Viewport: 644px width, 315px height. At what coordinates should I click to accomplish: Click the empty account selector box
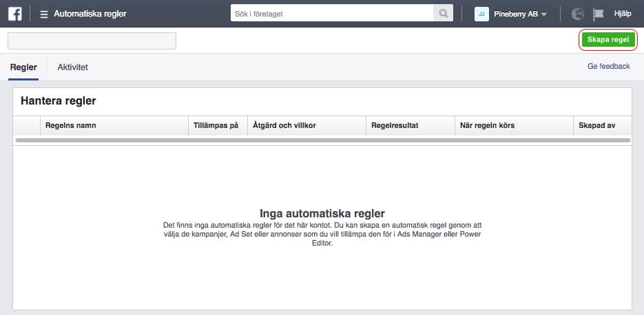(92, 41)
